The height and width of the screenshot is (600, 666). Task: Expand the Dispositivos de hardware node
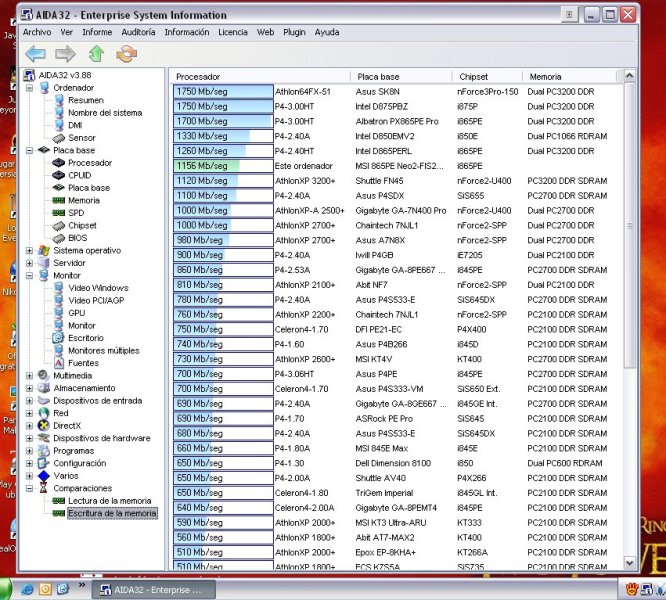[29, 438]
